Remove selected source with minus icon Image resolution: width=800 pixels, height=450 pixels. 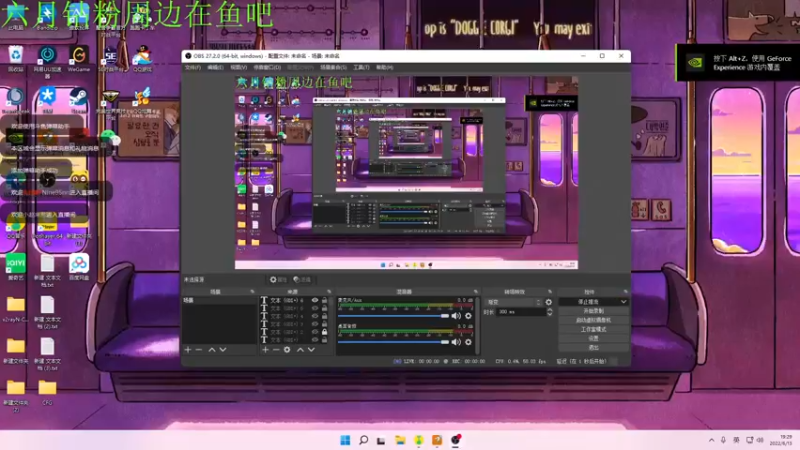tap(276, 349)
